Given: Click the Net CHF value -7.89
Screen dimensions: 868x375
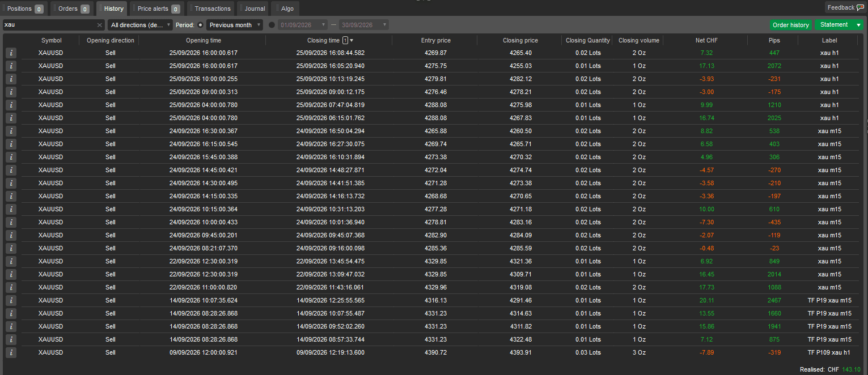Looking at the screenshot, I should [706, 352].
